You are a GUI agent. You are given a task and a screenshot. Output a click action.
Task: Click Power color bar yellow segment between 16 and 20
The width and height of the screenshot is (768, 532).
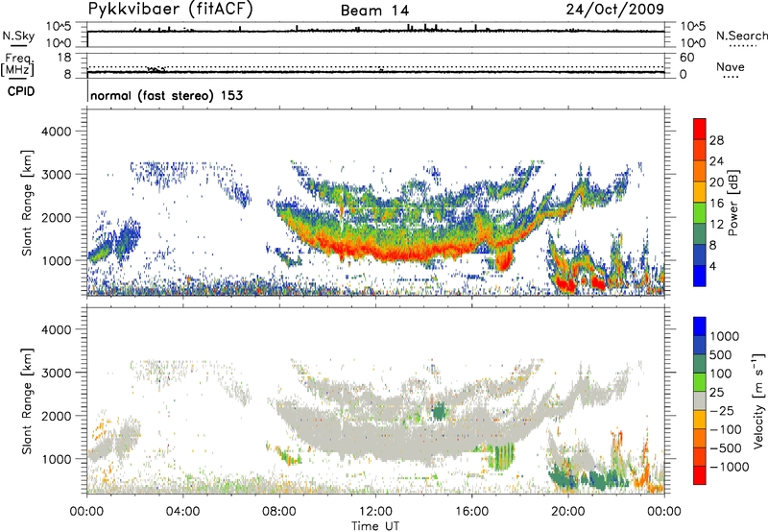pos(700,192)
